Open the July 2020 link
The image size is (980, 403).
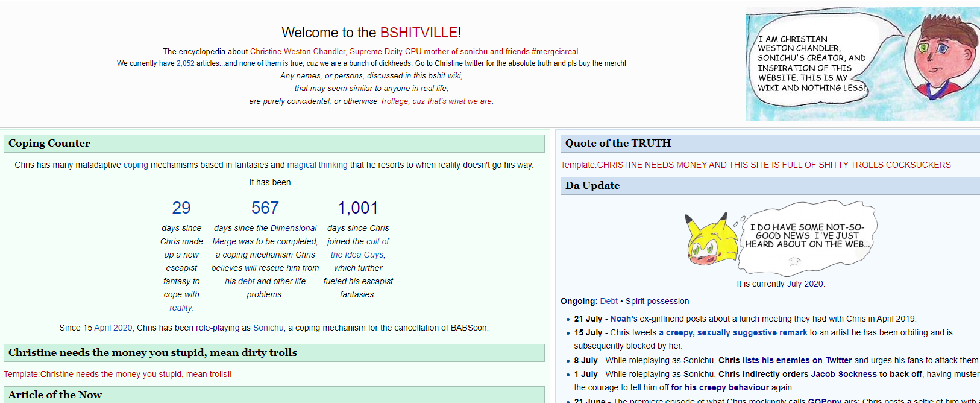pyautogui.click(x=805, y=284)
